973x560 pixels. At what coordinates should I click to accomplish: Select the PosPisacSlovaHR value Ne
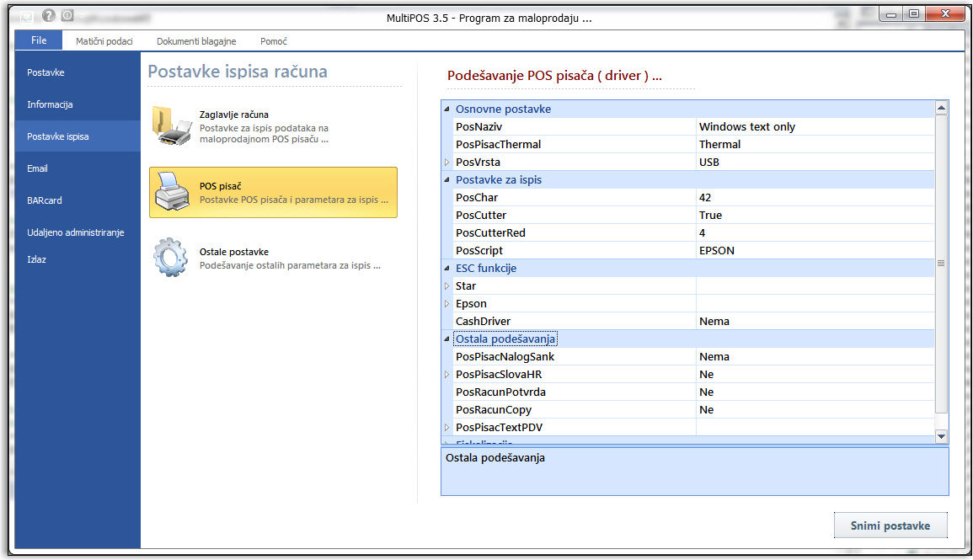815,375
